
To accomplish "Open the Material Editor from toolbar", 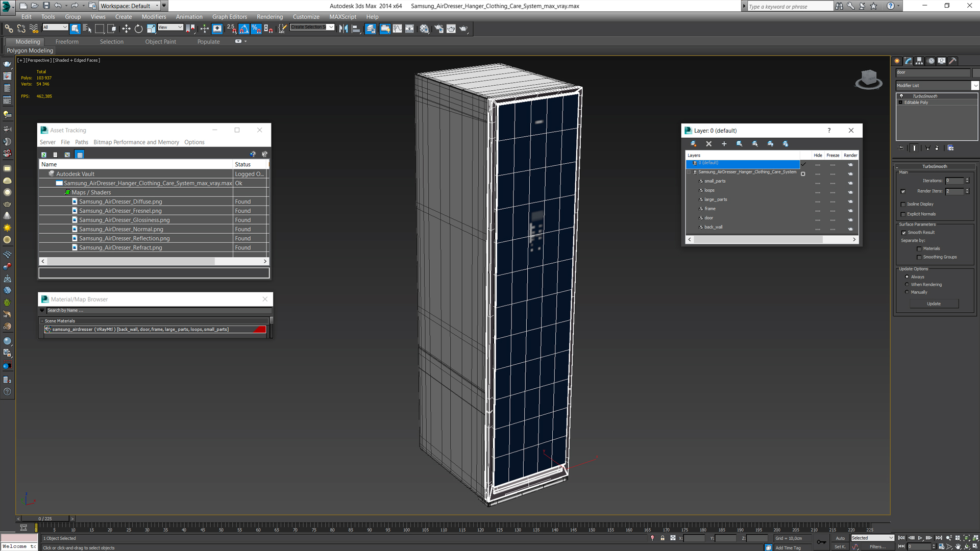I will click(x=424, y=29).
